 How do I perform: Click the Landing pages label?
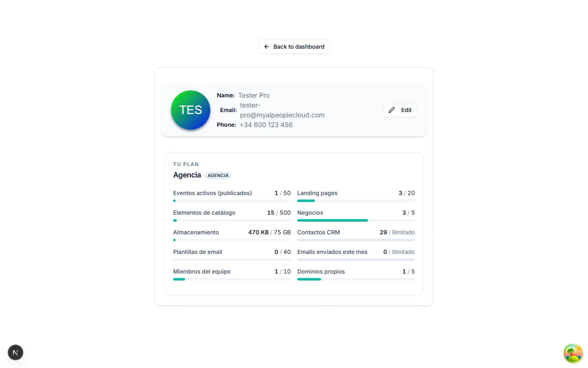tap(317, 193)
